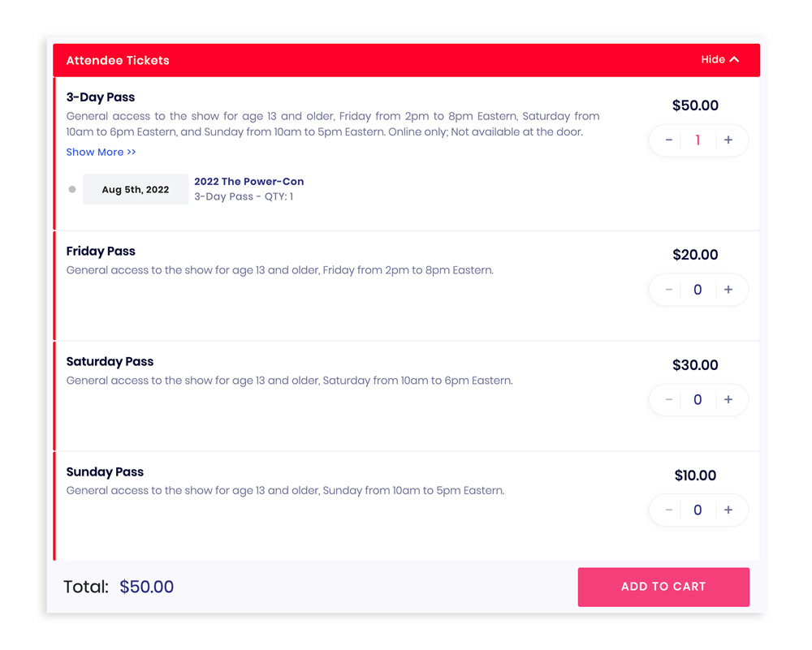
Task: Click the $20.00 Friday Pass price
Action: [x=695, y=255]
